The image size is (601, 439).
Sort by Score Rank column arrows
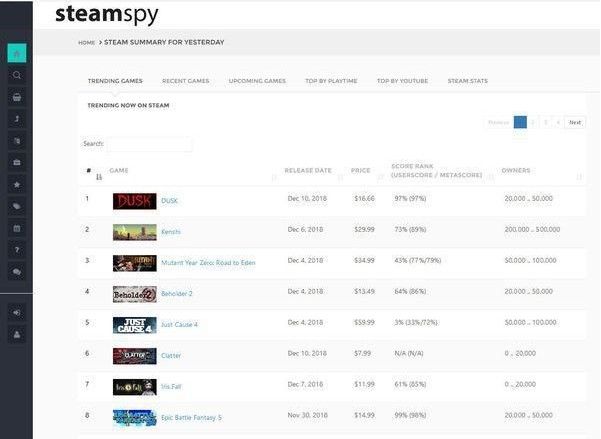pos(491,177)
